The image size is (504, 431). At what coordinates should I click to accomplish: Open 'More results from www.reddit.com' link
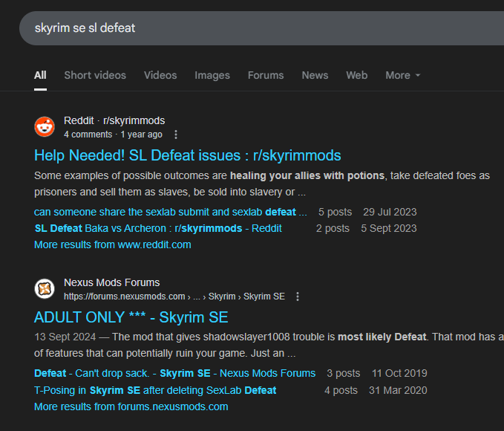(x=113, y=245)
